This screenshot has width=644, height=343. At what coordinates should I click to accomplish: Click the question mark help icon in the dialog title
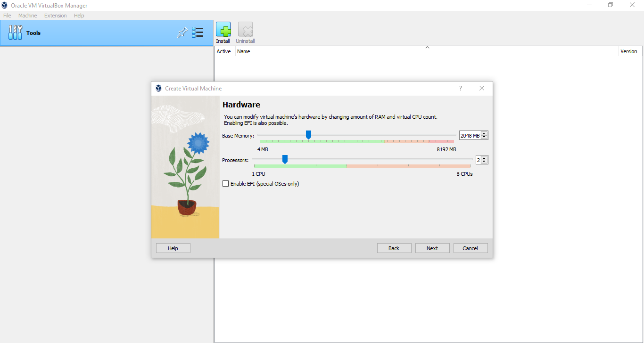461,88
